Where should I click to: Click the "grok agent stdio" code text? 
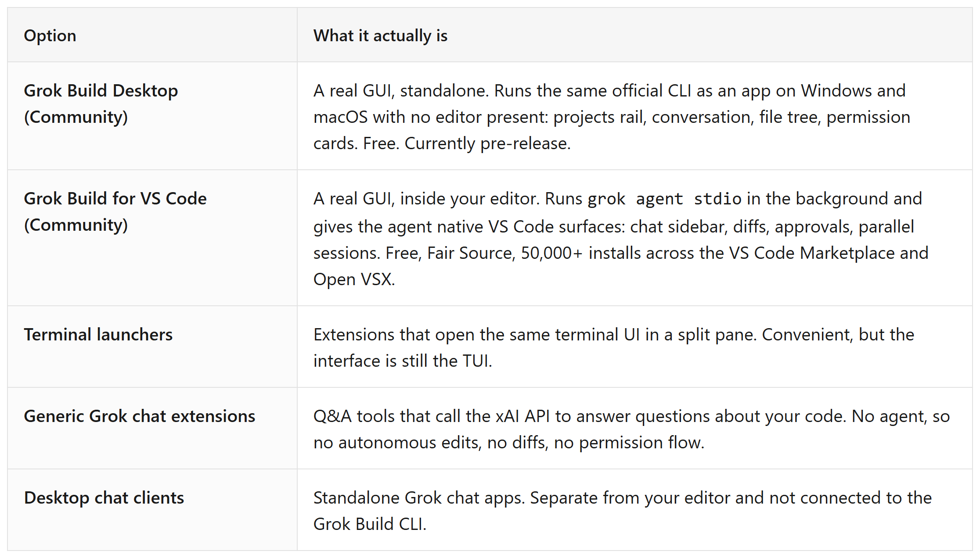pyautogui.click(x=665, y=199)
